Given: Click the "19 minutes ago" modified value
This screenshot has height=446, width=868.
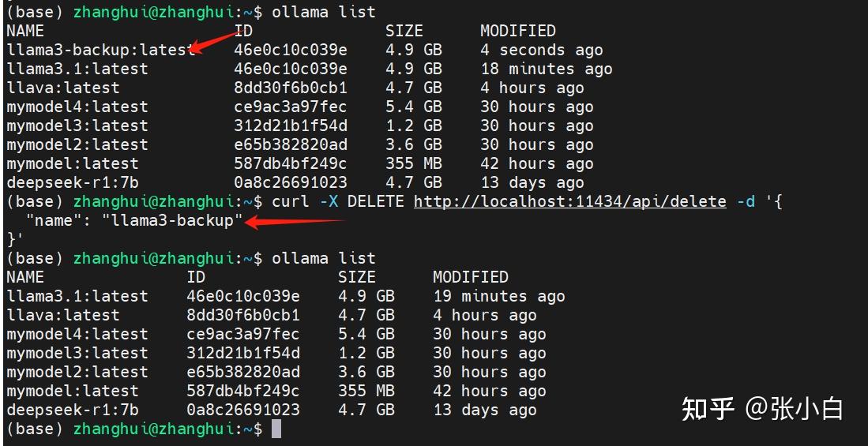Looking at the screenshot, I should pos(499,296).
